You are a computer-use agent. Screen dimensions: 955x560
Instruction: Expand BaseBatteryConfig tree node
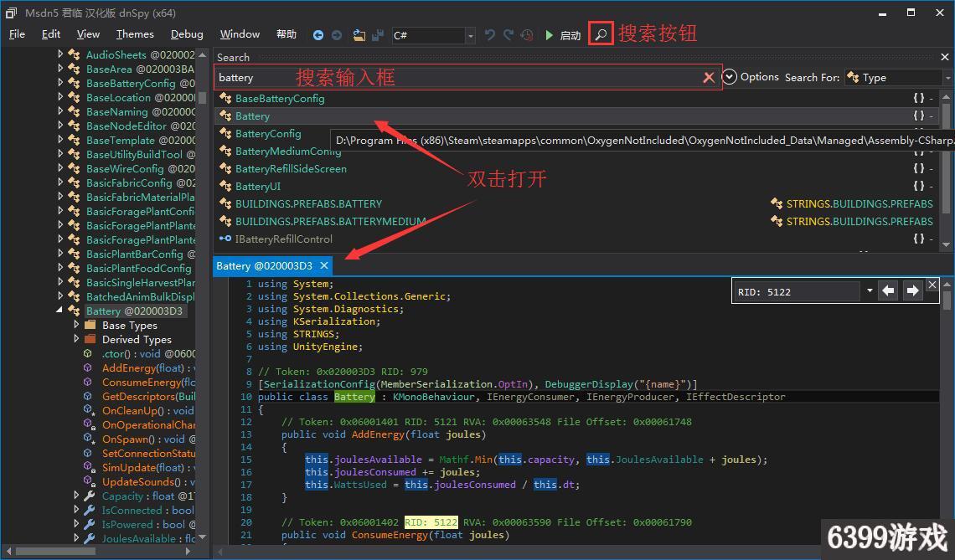tap(60, 83)
